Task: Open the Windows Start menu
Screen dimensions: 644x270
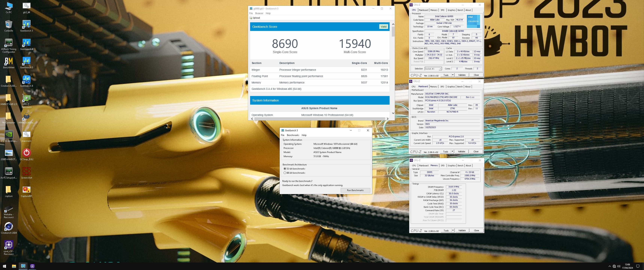Action: [x=4, y=266]
